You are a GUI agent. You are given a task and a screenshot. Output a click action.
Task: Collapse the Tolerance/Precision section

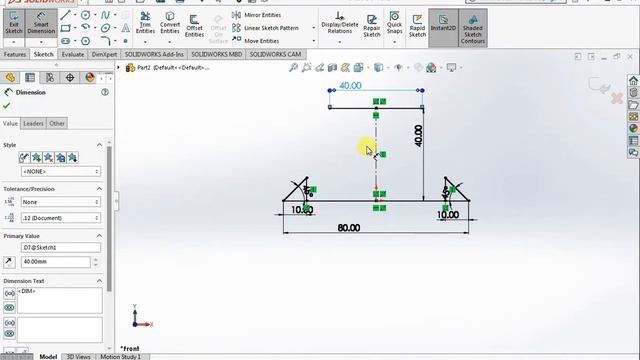click(x=99, y=189)
